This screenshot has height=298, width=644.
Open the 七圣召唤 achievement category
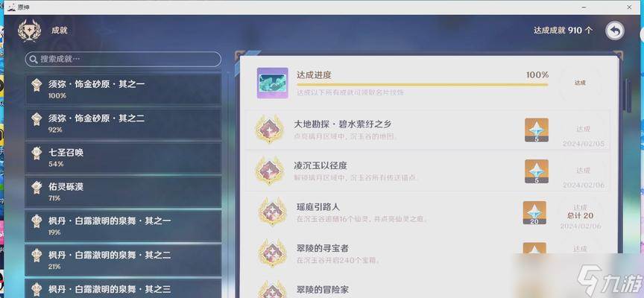123,157
